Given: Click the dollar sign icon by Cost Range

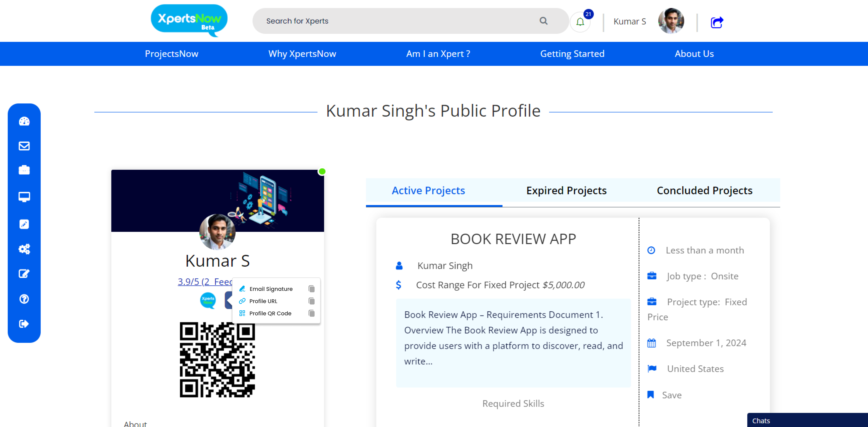Looking at the screenshot, I should click(399, 285).
